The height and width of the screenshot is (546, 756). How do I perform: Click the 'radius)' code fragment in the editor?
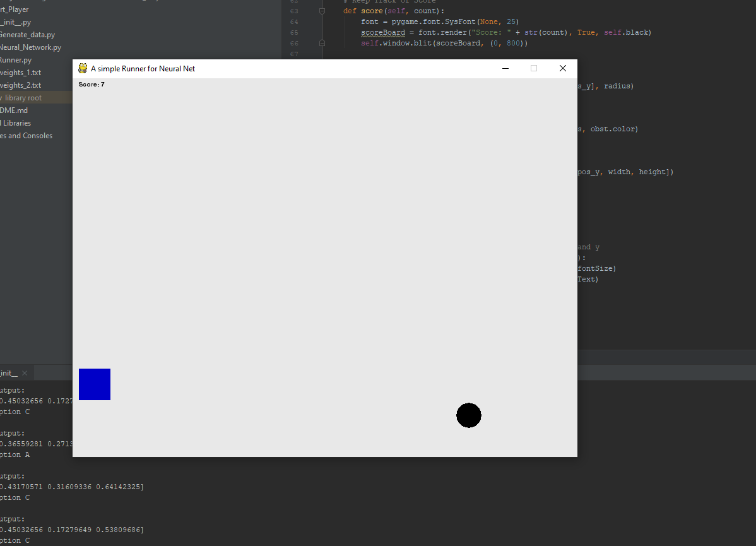tap(619, 86)
